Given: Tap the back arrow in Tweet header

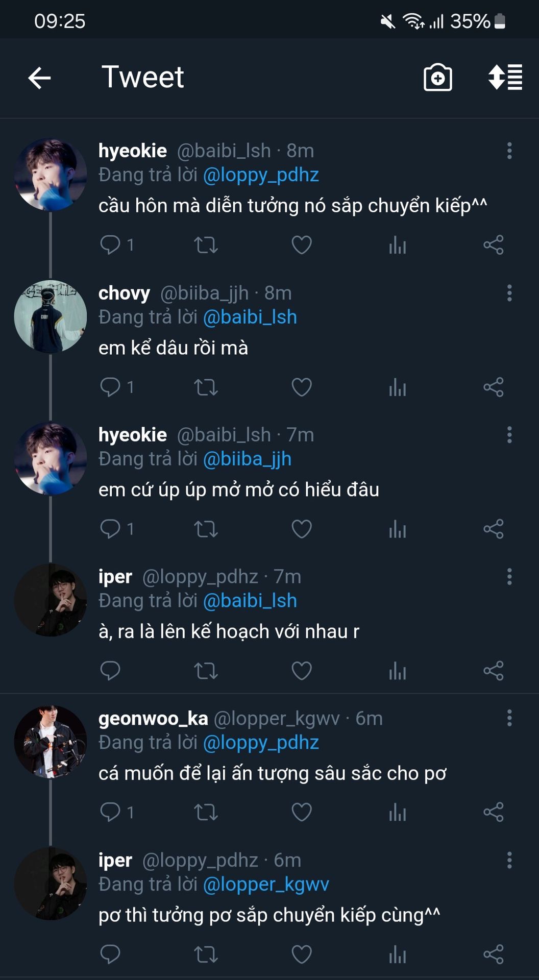Looking at the screenshot, I should pos(39,78).
